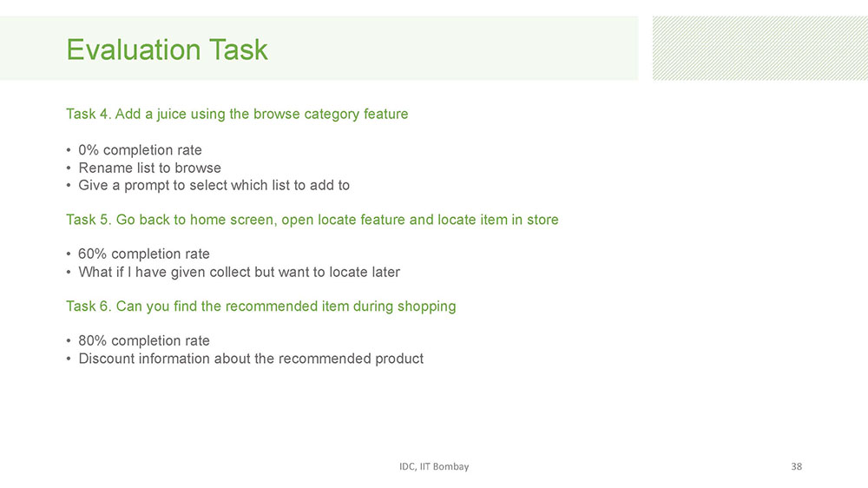Viewport: 868px width, 488px height.
Task: Click the Evaluation Task slide title
Action: pyautogui.click(x=168, y=49)
